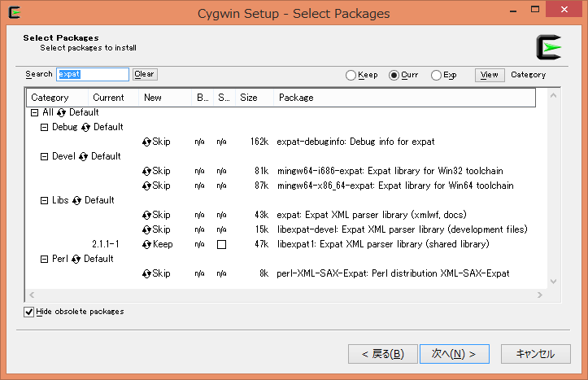Click the vertical scrollbar down arrow

pos(553,282)
